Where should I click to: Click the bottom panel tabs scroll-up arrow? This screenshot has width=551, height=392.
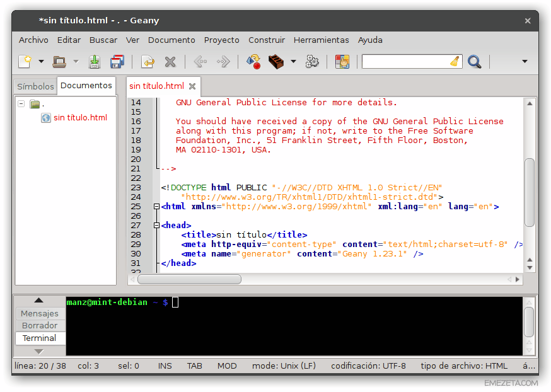click(38, 301)
